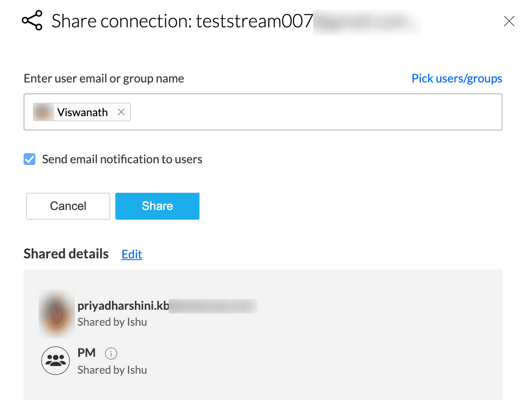
Task: Click the 'Shared details' heading
Action: [66, 254]
